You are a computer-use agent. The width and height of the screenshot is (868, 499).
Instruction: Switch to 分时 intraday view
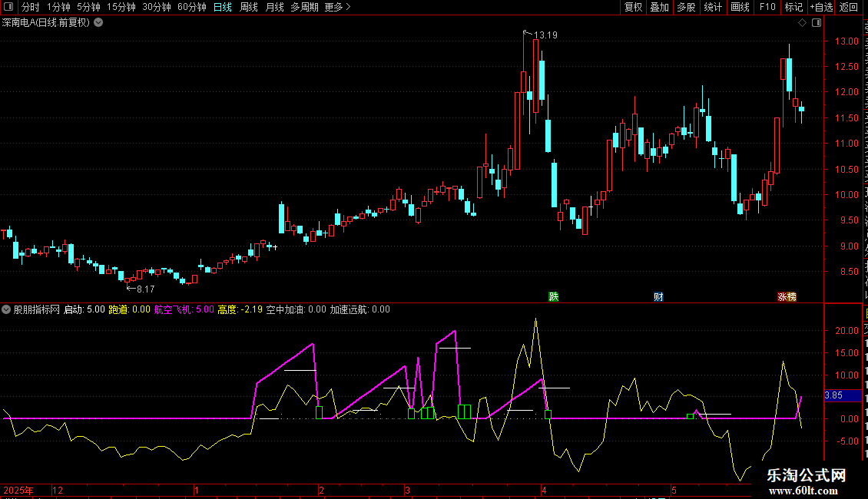[31, 7]
